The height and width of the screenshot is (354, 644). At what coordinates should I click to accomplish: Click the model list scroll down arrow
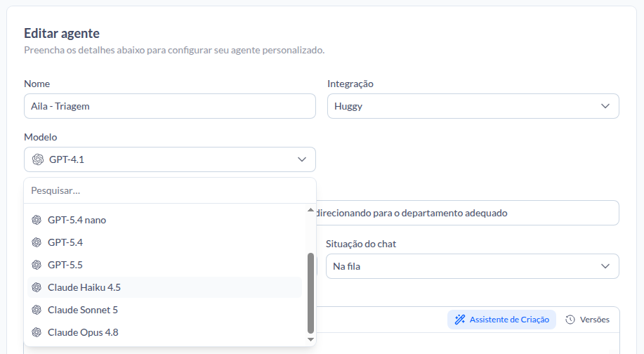coord(310,340)
